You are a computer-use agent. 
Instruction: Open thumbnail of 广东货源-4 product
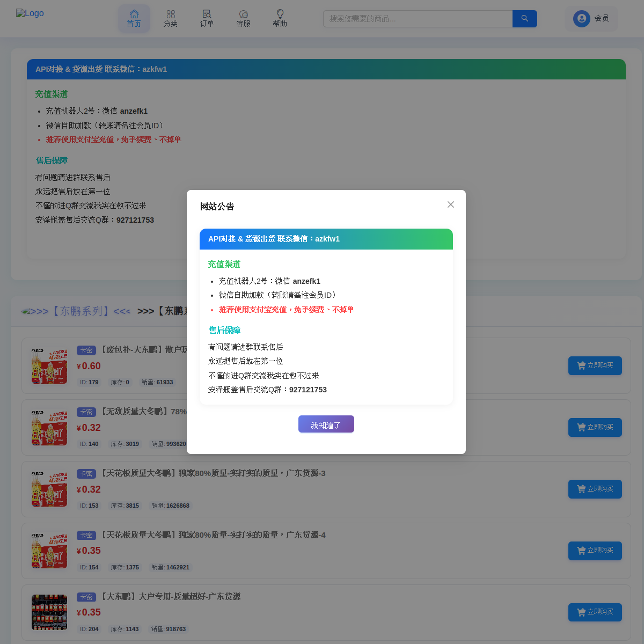[49, 551]
